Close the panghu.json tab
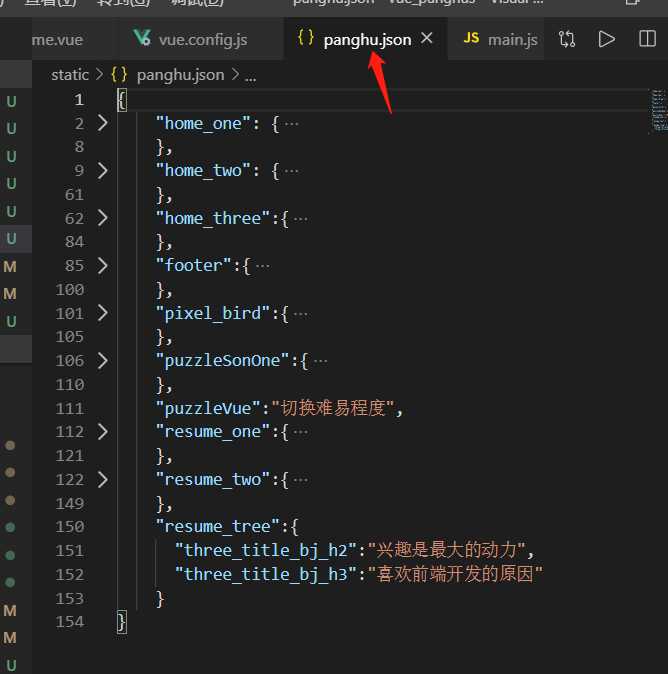This screenshot has height=674, width=668. tap(426, 39)
